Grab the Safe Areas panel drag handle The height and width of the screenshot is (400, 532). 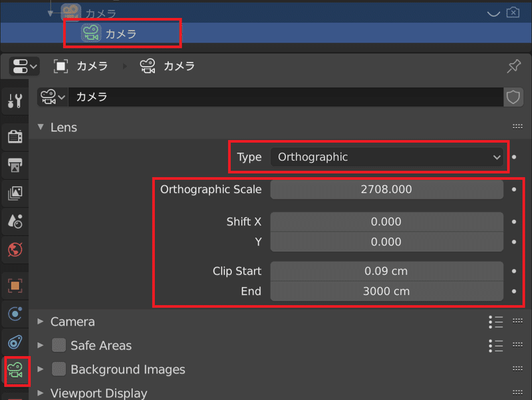point(517,345)
